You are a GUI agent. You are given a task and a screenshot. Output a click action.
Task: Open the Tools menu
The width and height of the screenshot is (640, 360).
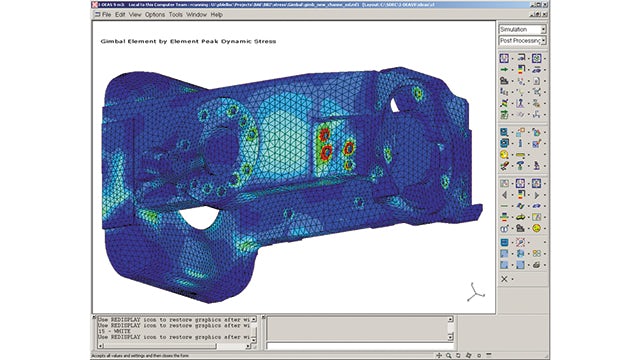(x=176, y=14)
